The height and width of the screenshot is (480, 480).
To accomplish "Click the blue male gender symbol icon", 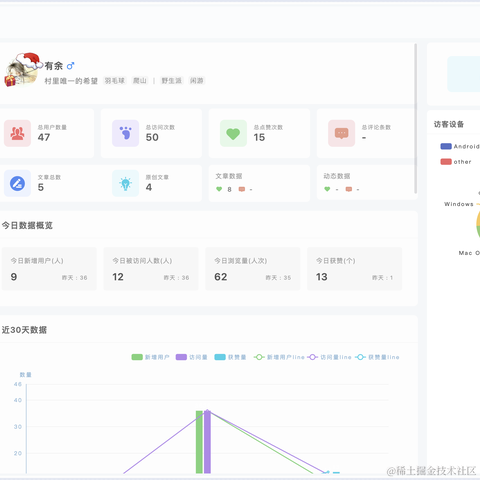I will pyautogui.click(x=70, y=66).
